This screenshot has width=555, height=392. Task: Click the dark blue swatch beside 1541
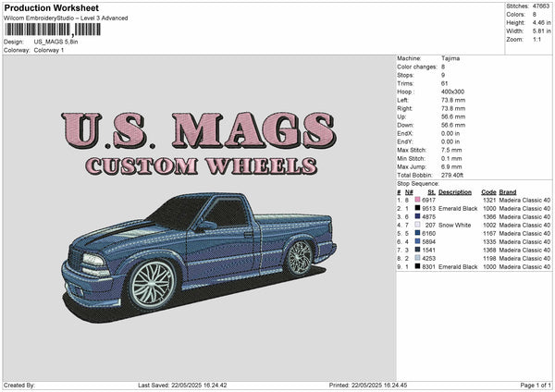[x=417, y=251]
